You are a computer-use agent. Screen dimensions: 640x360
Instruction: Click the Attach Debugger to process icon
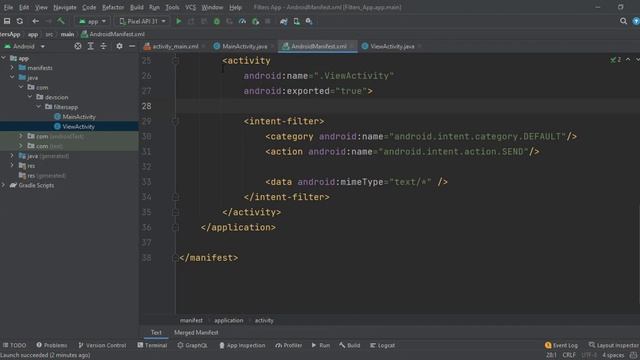coord(256,21)
